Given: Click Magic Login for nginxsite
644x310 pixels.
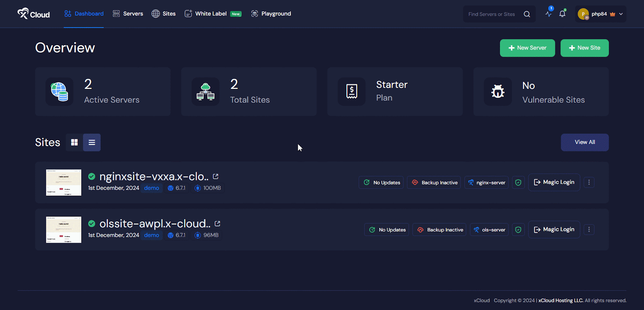Looking at the screenshot, I should coord(554,182).
